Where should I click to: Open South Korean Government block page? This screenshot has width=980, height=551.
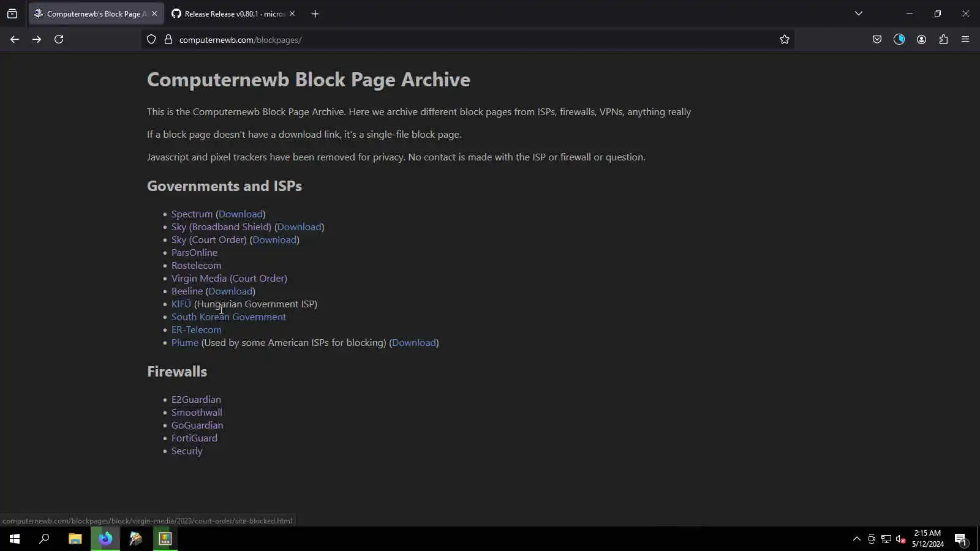click(228, 317)
